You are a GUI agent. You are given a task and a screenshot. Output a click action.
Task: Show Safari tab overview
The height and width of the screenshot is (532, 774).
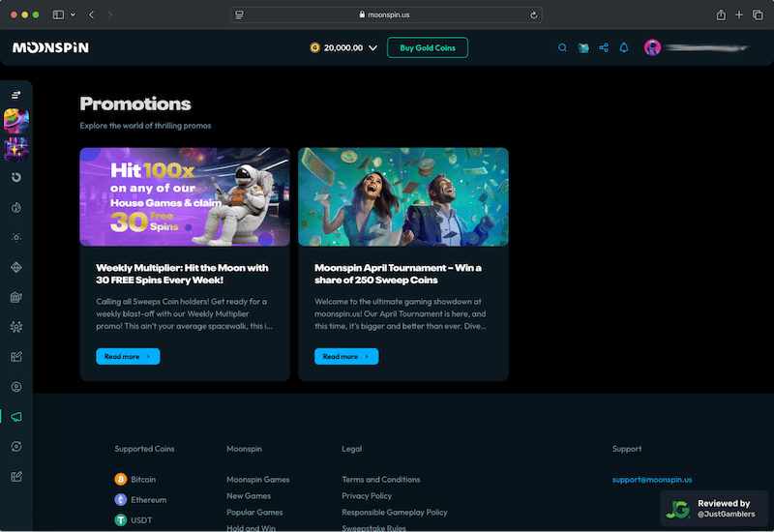tap(758, 15)
